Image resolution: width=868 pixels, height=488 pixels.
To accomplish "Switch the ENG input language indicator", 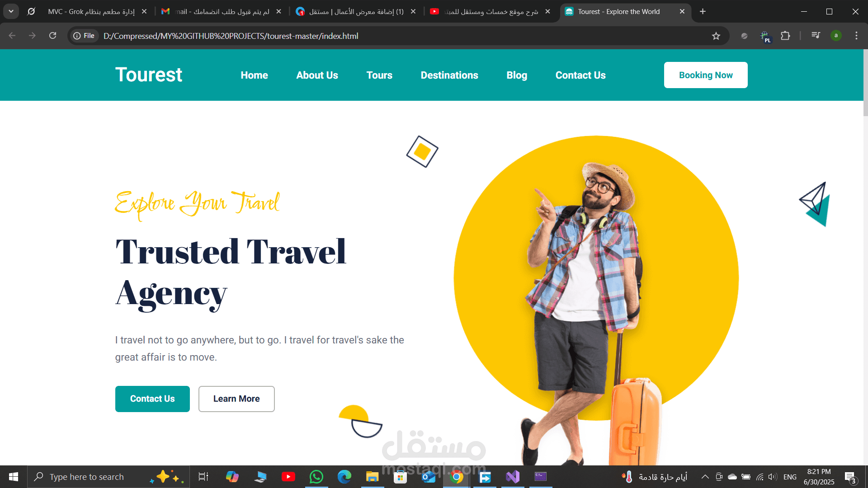I will [790, 477].
